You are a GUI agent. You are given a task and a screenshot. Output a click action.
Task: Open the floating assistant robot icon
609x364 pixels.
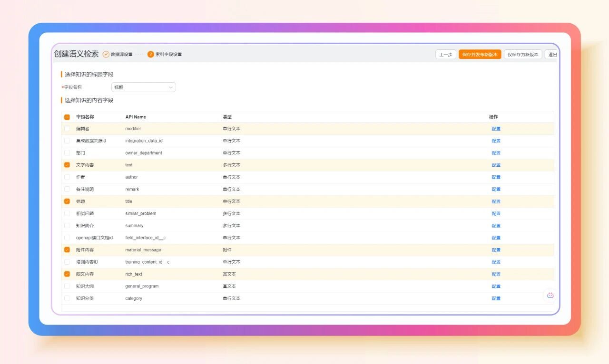550,295
